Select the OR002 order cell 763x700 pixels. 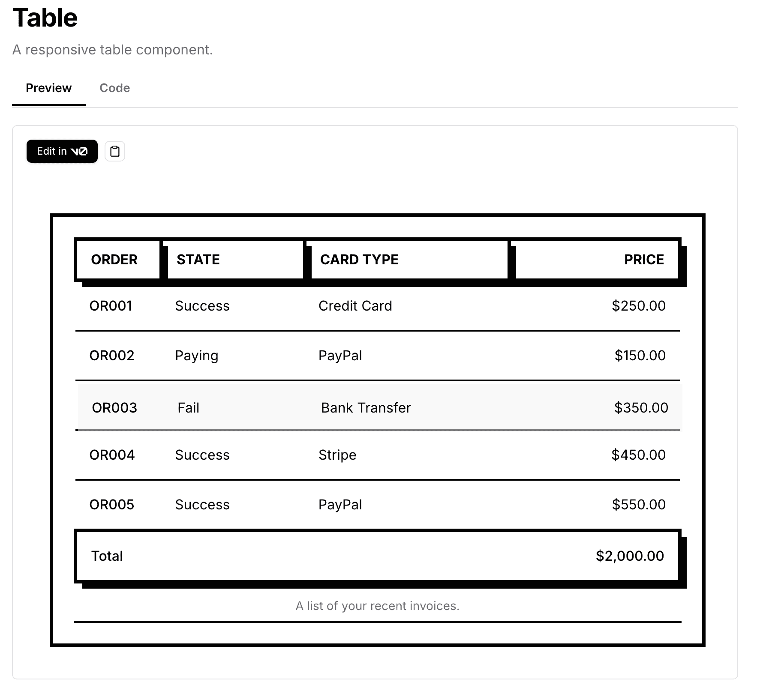pos(111,356)
